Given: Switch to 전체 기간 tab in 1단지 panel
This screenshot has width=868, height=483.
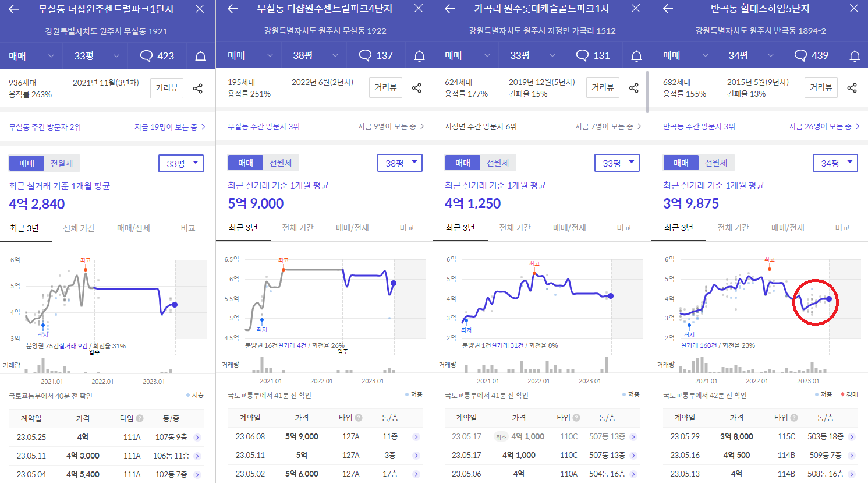Looking at the screenshot, I should pos(79,228).
